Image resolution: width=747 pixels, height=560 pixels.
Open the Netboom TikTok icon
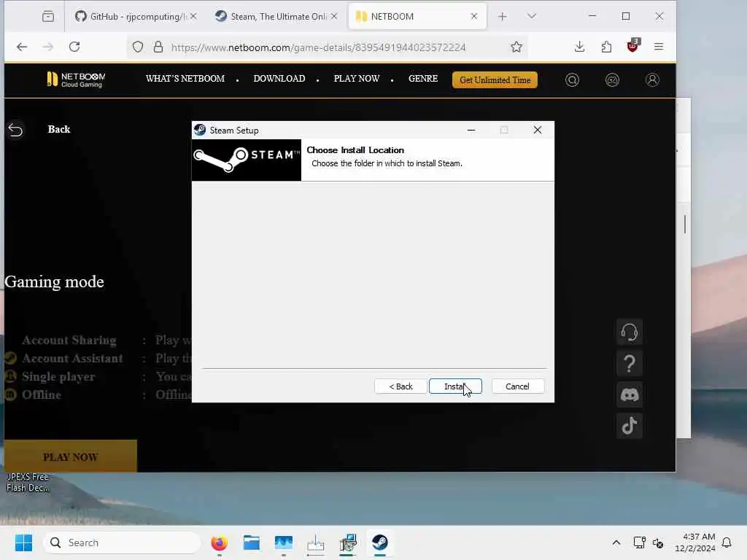(630, 426)
